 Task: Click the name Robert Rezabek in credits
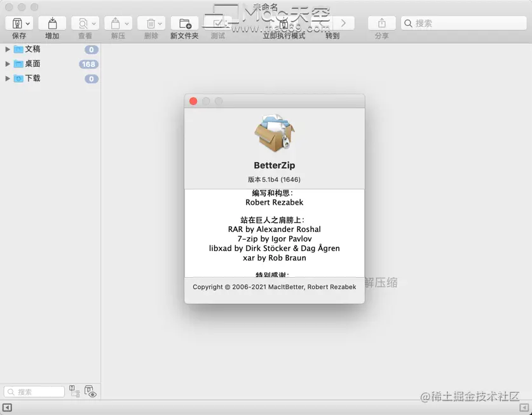(275, 202)
